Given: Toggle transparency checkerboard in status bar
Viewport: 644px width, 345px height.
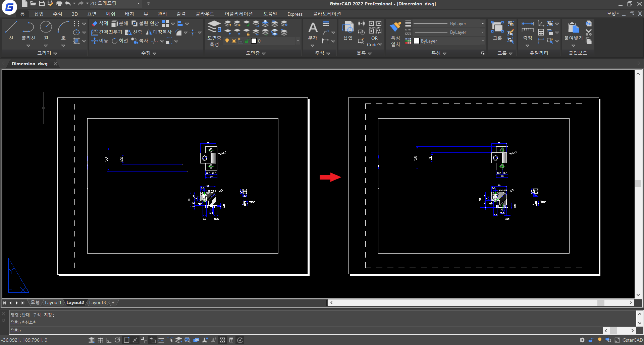Looking at the screenshot, I should pos(222,340).
